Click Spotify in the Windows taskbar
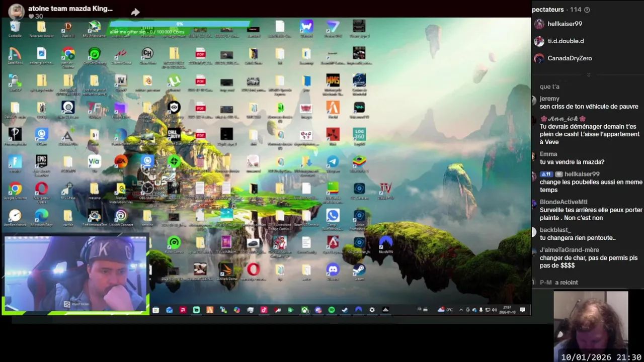 pos(332,310)
